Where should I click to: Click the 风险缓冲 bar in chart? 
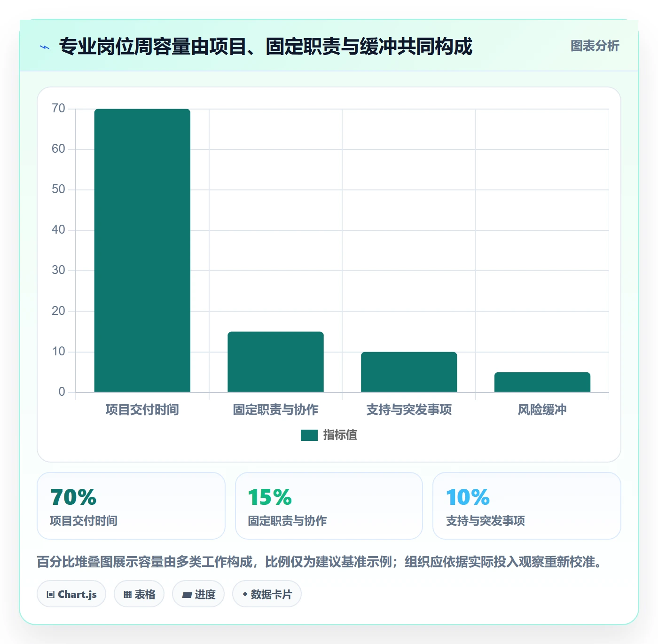[542, 382]
